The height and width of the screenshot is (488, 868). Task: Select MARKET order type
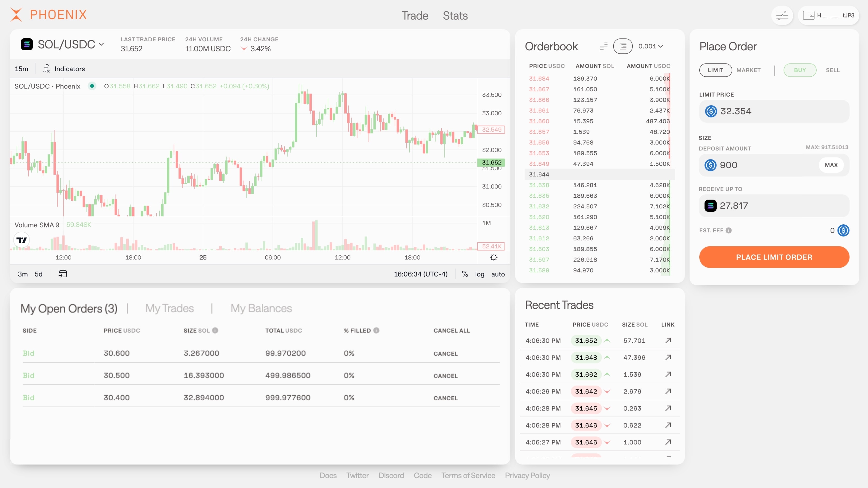point(748,70)
